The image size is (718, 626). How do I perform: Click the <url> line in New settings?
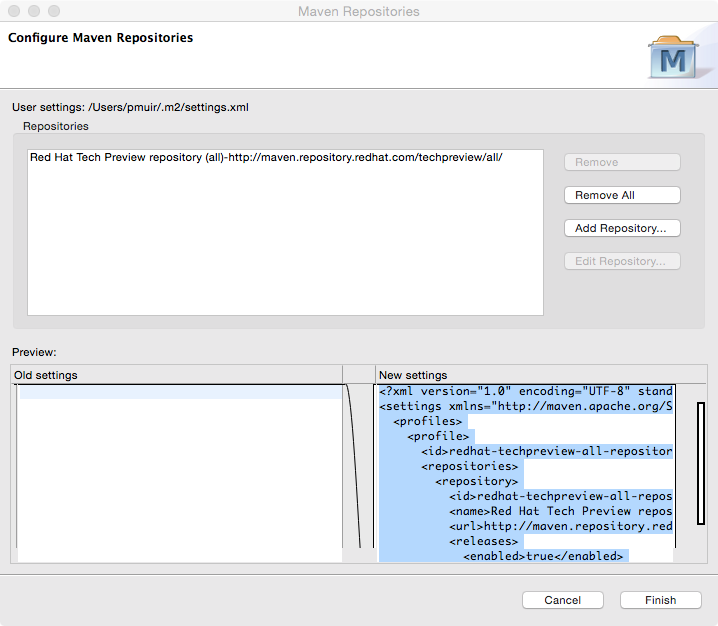[x=560, y=526]
